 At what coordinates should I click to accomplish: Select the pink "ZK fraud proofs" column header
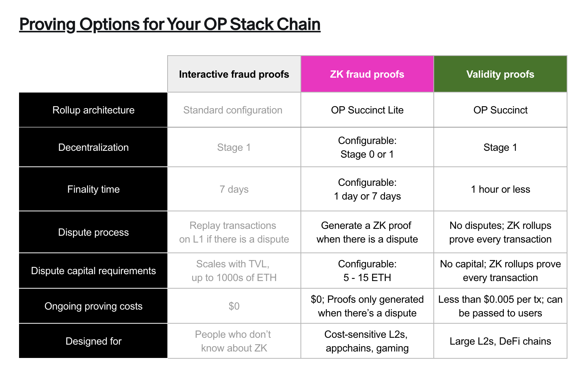(x=367, y=74)
